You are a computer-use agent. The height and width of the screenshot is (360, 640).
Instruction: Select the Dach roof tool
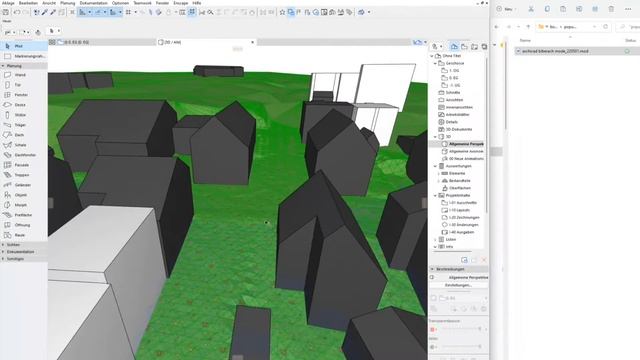tap(24, 135)
